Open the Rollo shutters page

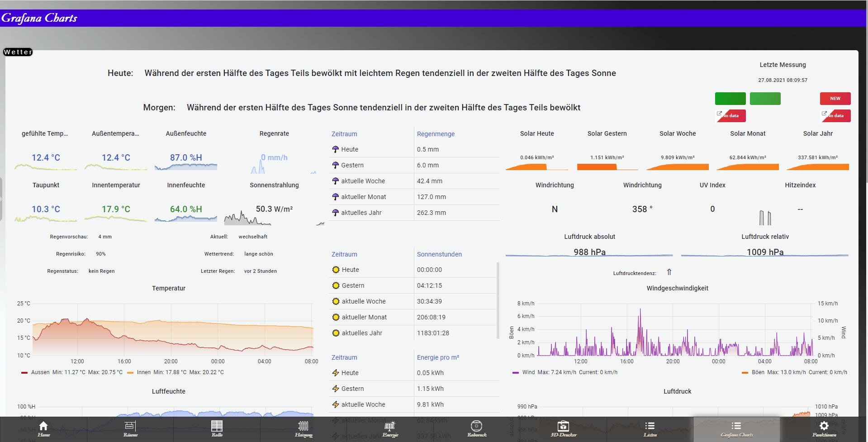pos(217,429)
